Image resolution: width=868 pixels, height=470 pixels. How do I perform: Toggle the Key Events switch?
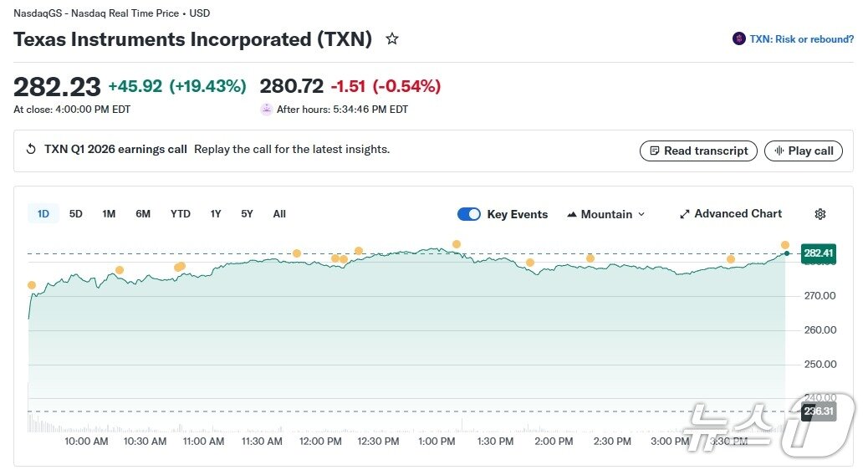[469, 214]
